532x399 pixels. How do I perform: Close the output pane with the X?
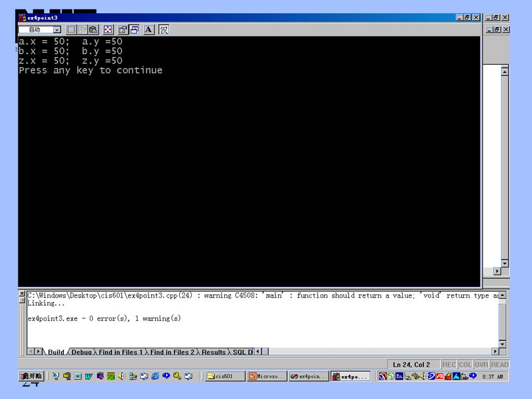22,294
